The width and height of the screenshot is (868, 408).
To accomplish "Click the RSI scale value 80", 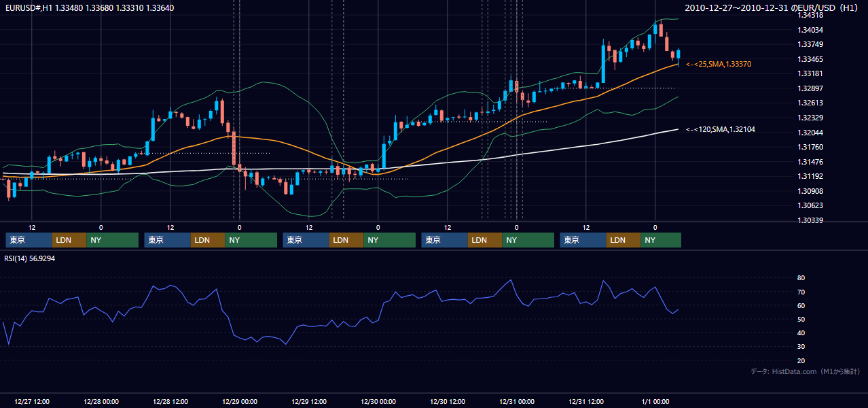I will (x=801, y=278).
